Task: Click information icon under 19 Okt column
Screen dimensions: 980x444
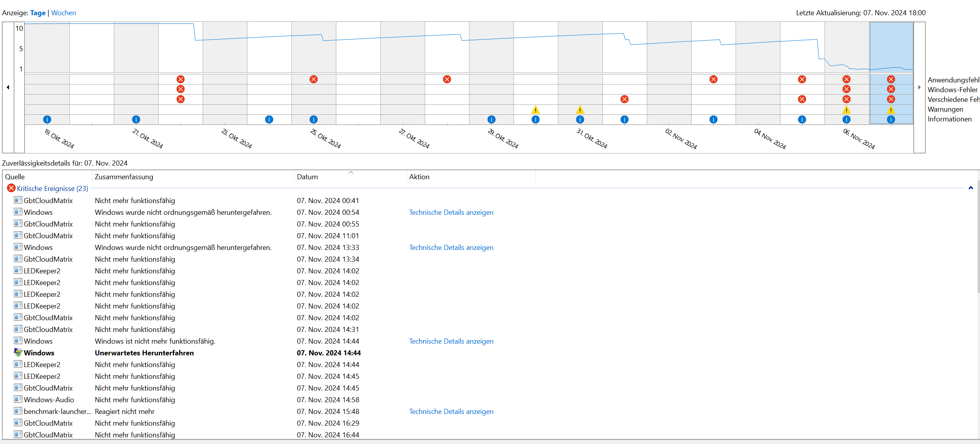Action: 47,119
